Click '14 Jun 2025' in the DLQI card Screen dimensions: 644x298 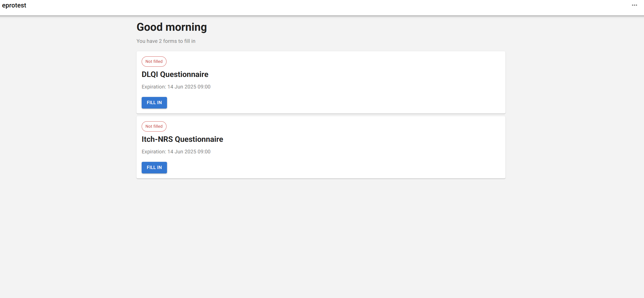(x=182, y=87)
